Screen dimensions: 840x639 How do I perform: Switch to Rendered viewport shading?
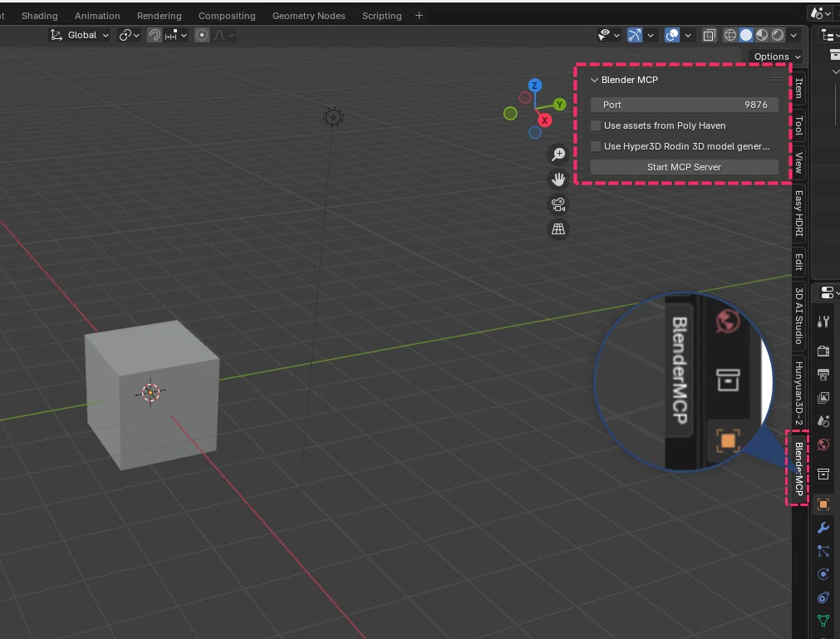[x=778, y=36]
